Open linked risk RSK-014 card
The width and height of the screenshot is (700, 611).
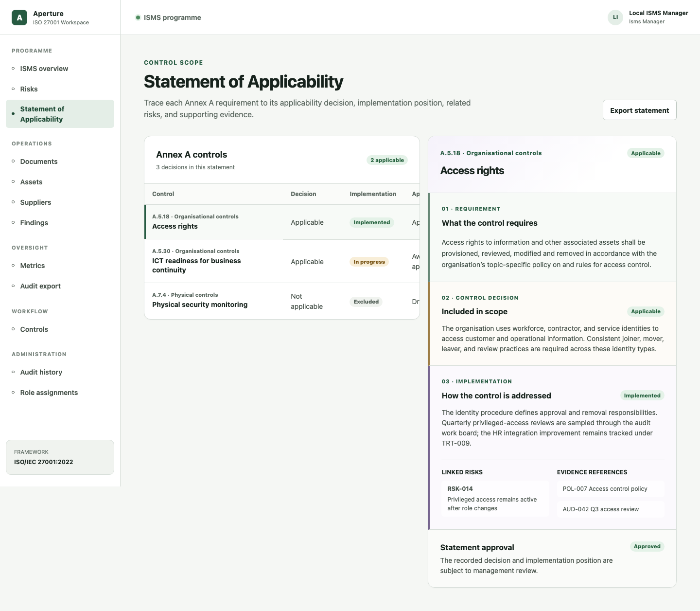[495, 498]
